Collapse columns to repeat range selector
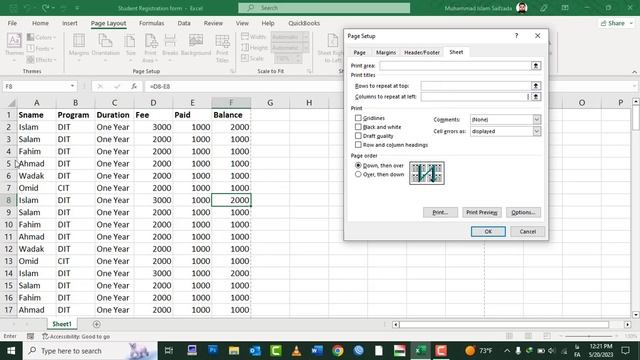The image size is (640, 360). click(x=536, y=97)
